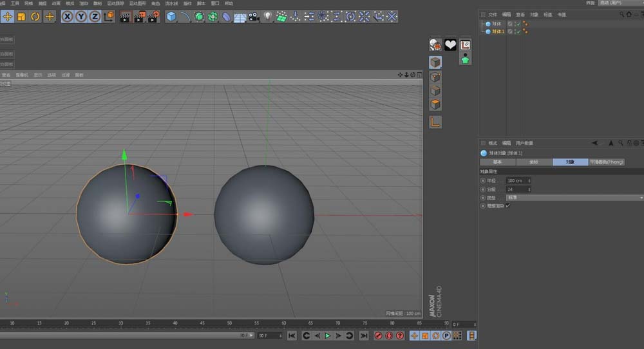The height and width of the screenshot is (349, 644).
Task: Click the segments field showing 24
Action: [x=516, y=189]
